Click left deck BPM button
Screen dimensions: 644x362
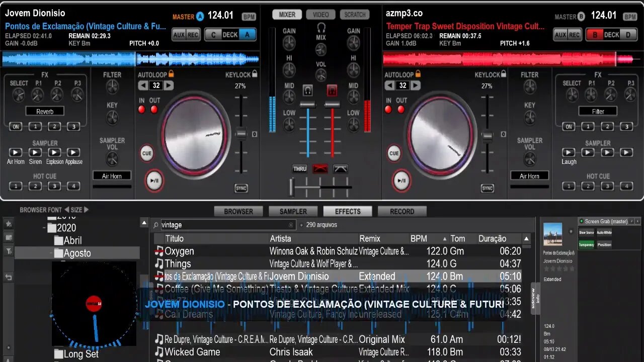click(249, 17)
